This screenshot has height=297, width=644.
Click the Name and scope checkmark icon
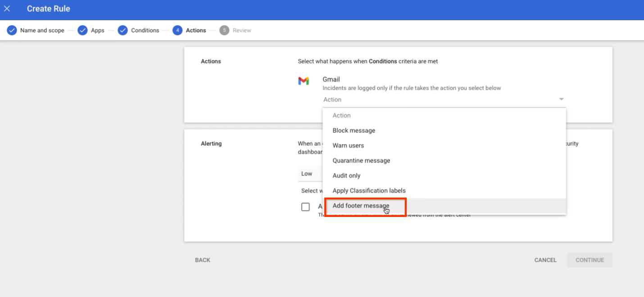[12, 31]
